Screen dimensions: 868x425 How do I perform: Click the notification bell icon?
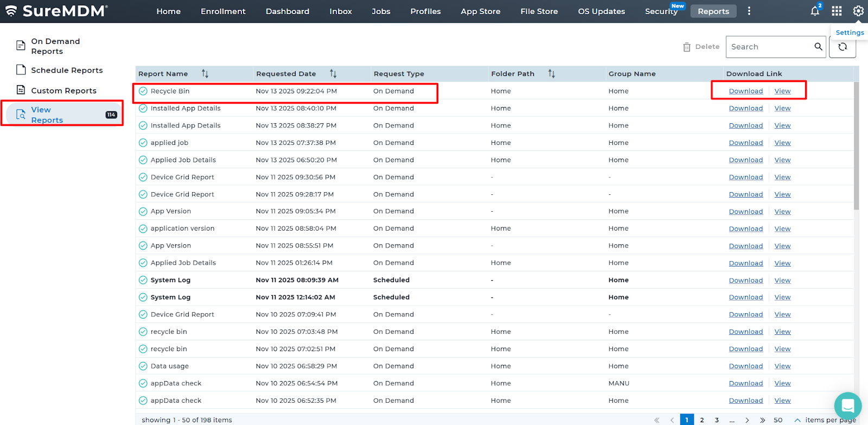tap(814, 11)
